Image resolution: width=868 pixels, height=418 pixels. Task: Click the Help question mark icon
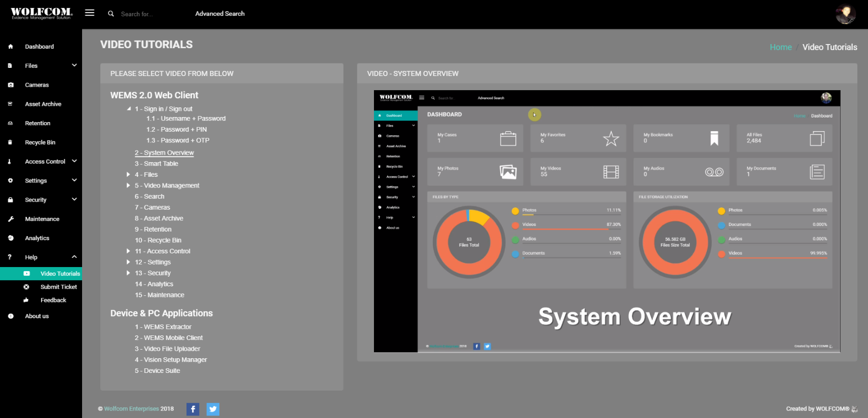pos(10,257)
